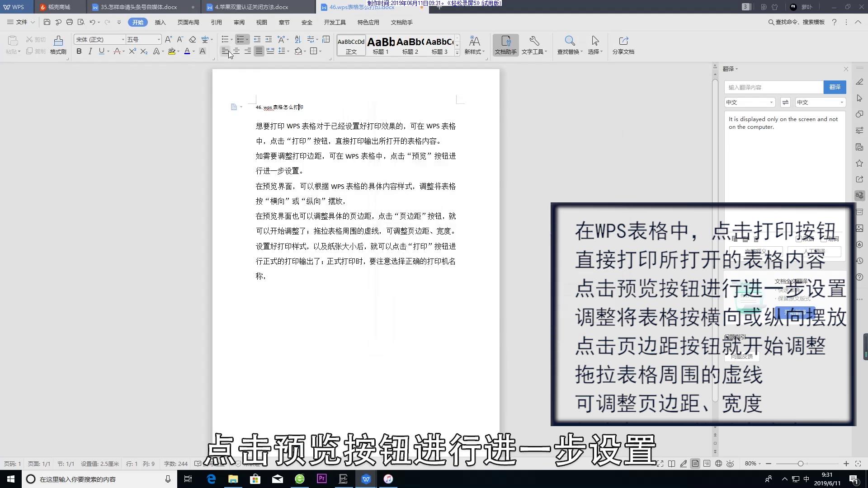Open the font name dropdown 宋体 (正文)
Viewport: 868px width, 488px height.
coord(123,40)
